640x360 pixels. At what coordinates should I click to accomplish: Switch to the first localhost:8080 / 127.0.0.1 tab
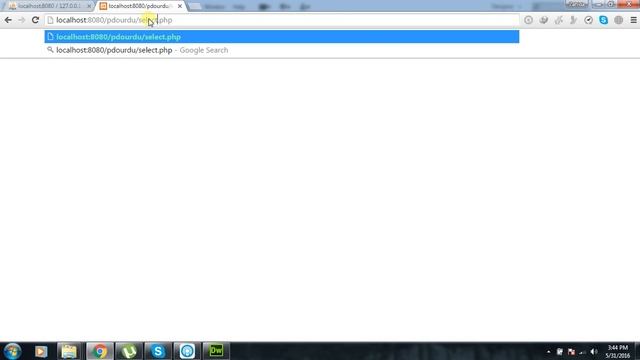(48, 6)
